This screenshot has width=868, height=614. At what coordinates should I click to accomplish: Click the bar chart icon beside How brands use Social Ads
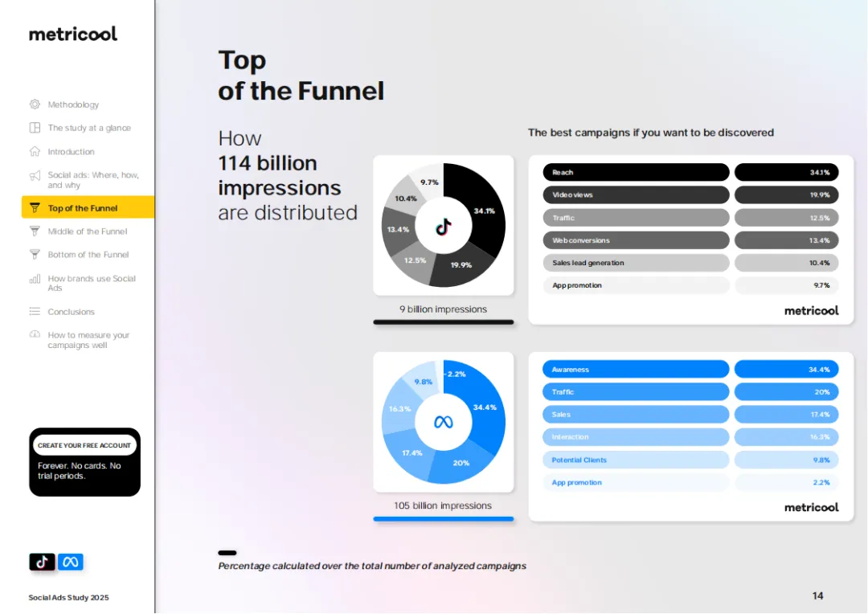tap(35, 279)
